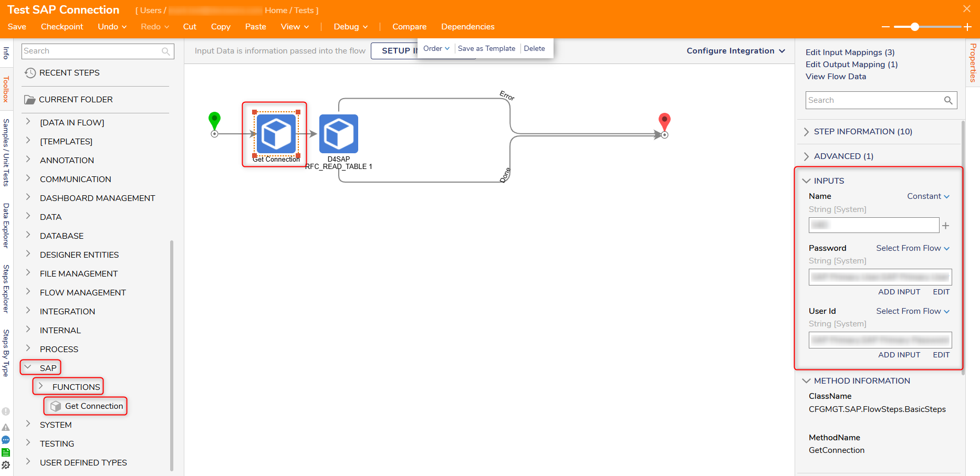Open Dependencies from the toolbar
Screen dimensions: 980x476
[x=468, y=27]
